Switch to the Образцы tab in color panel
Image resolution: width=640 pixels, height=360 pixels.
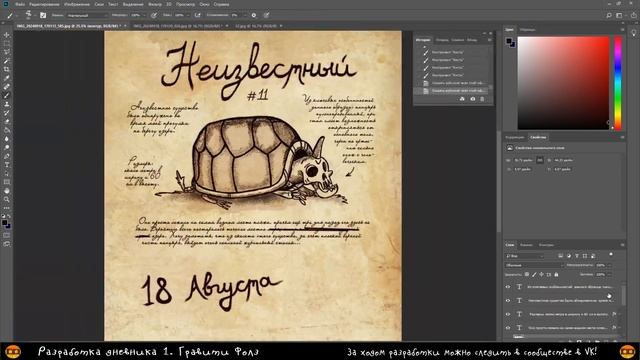click(527, 30)
